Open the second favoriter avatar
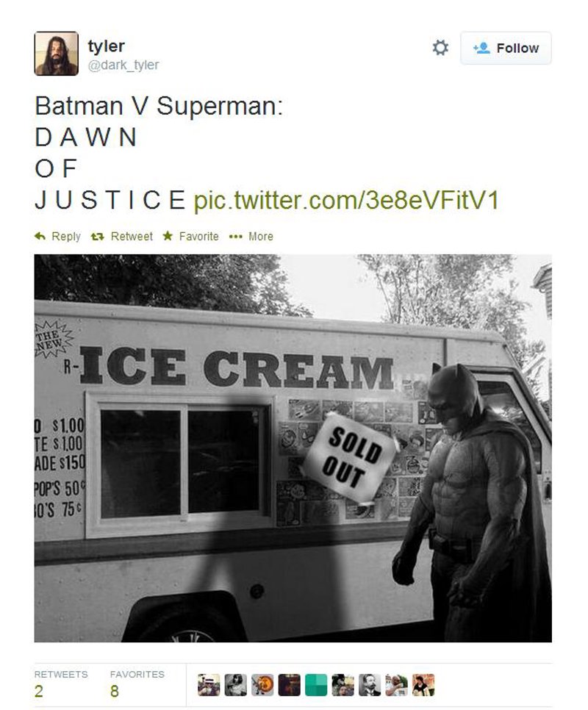The image size is (588, 710). 235,685
